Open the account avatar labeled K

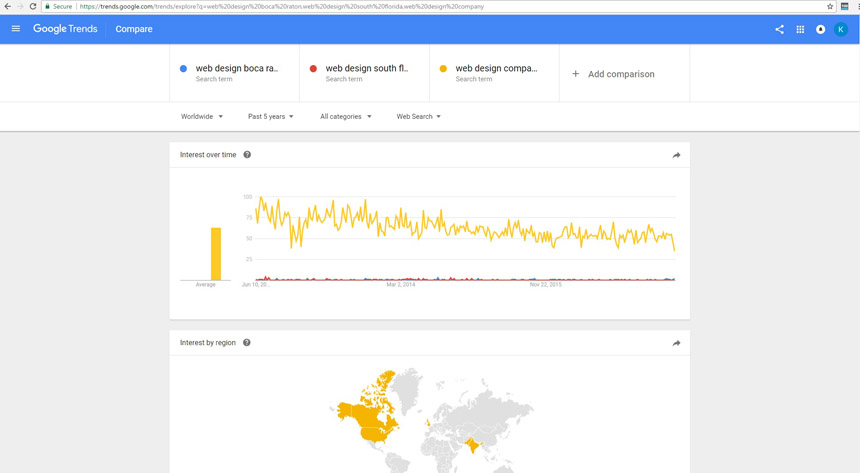click(x=841, y=29)
